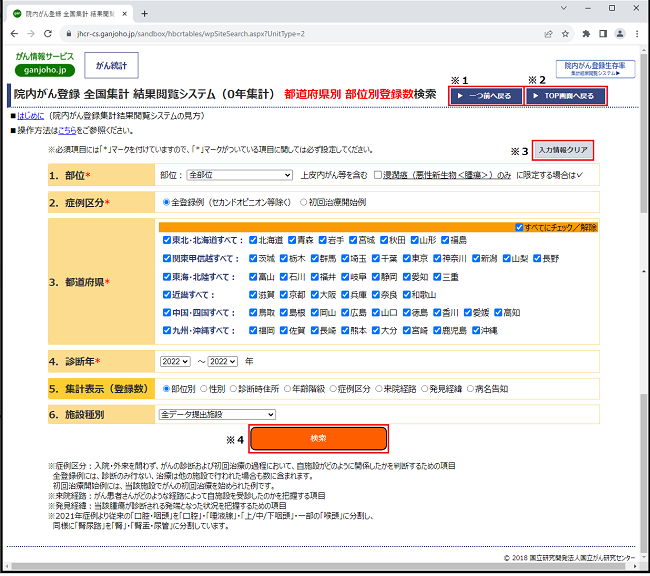Image resolution: width=650 pixels, height=576 pixels.
Task: Open Chrome three-dot menu
Action: tap(637, 34)
